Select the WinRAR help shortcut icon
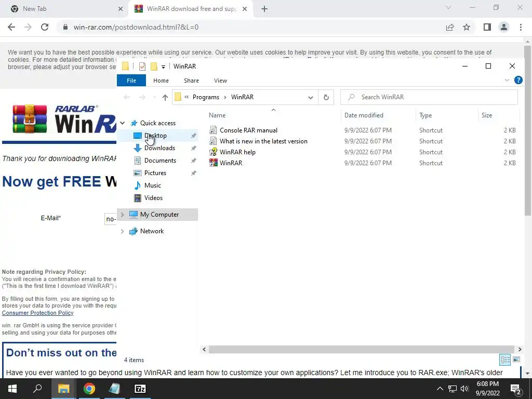Viewport: 532px width, 399px height. [x=213, y=152]
